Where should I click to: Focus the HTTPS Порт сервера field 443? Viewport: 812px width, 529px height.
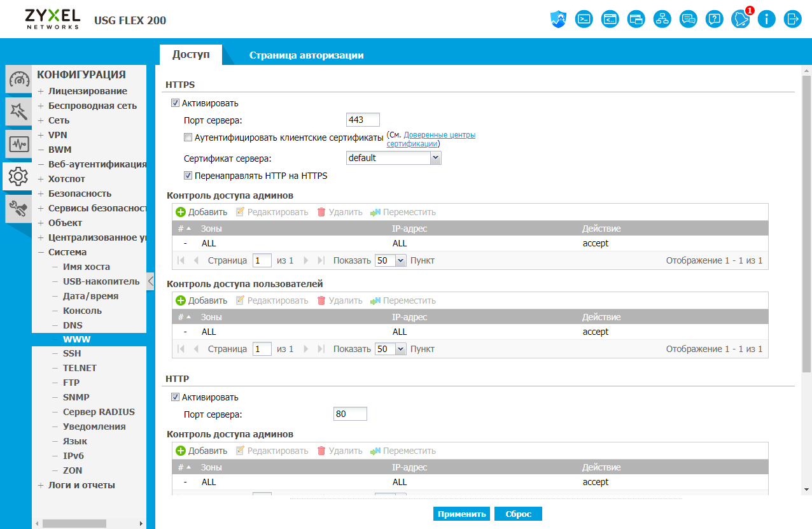pyautogui.click(x=363, y=120)
